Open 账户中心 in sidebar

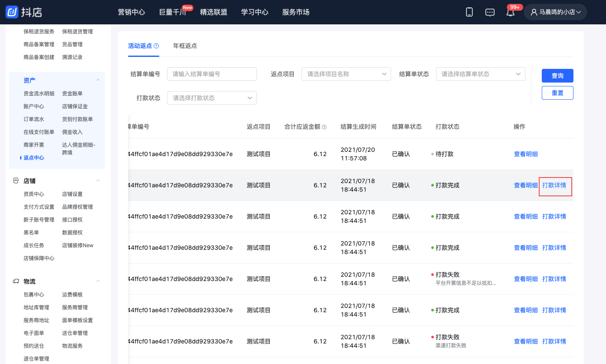pos(34,107)
